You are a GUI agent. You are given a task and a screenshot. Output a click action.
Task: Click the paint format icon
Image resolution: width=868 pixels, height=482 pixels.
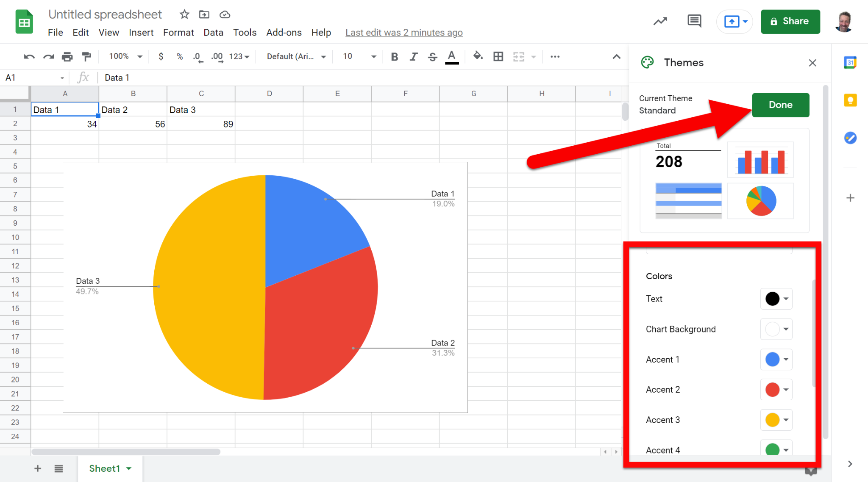[86, 57]
